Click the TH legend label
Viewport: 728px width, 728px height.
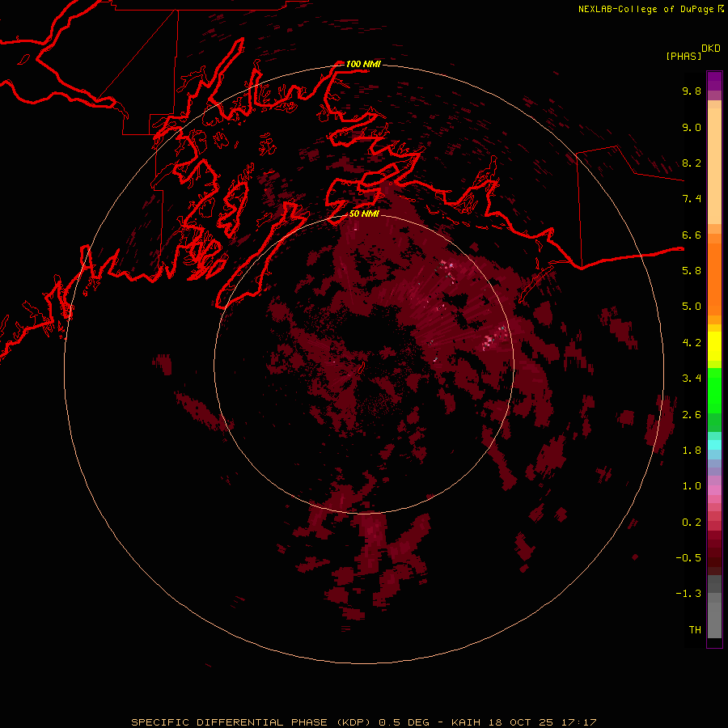695,630
